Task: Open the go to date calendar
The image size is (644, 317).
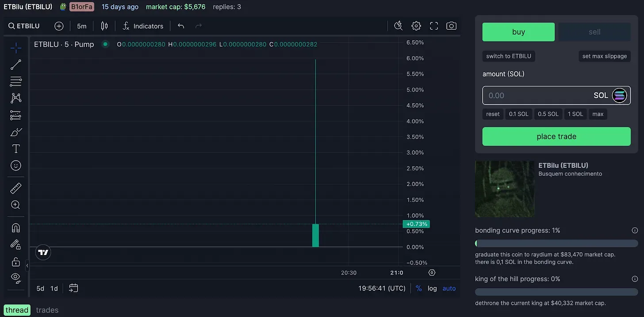Action: [x=73, y=288]
